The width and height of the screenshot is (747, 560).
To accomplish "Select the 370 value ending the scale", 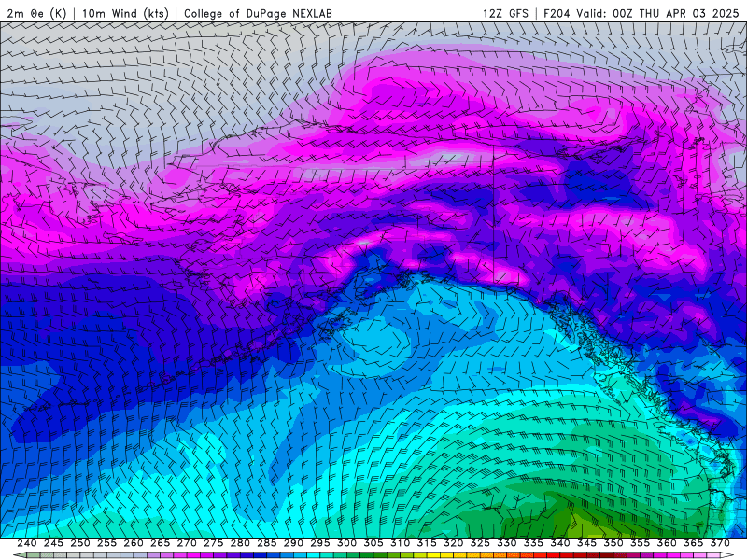I will click(x=720, y=543).
